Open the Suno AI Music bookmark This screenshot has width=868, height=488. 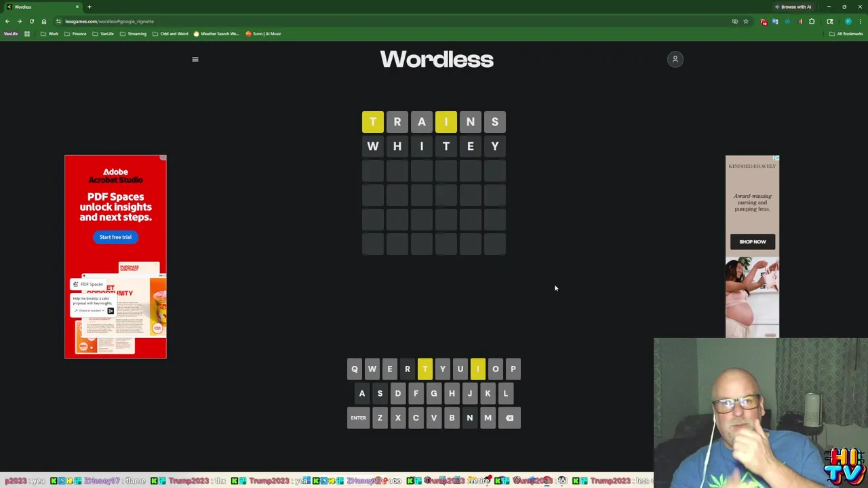pos(263,34)
